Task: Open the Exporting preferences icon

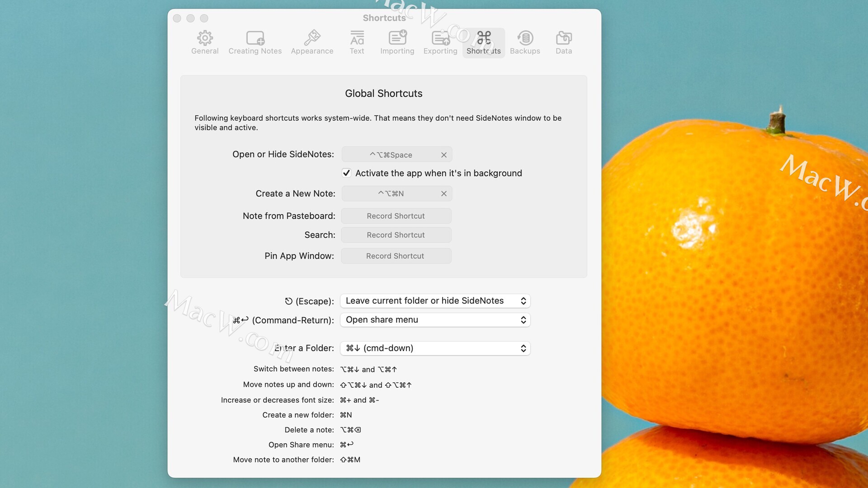Action: pos(440,38)
